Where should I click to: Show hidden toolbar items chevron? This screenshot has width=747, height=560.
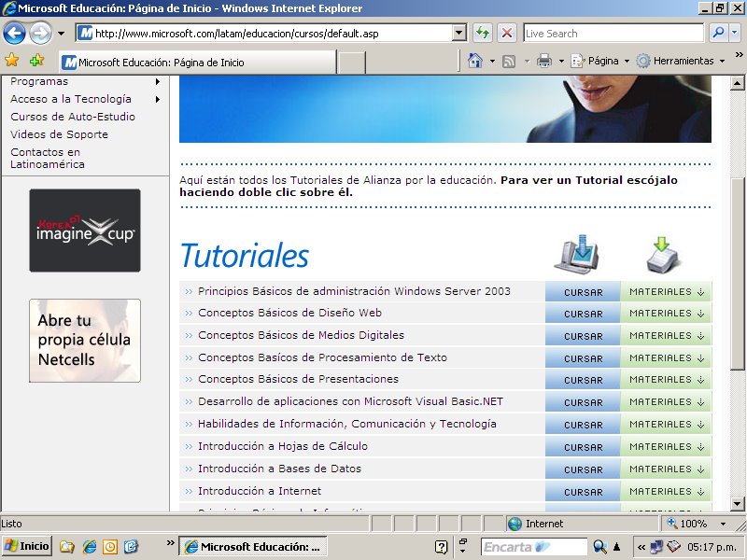pyautogui.click(x=739, y=54)
